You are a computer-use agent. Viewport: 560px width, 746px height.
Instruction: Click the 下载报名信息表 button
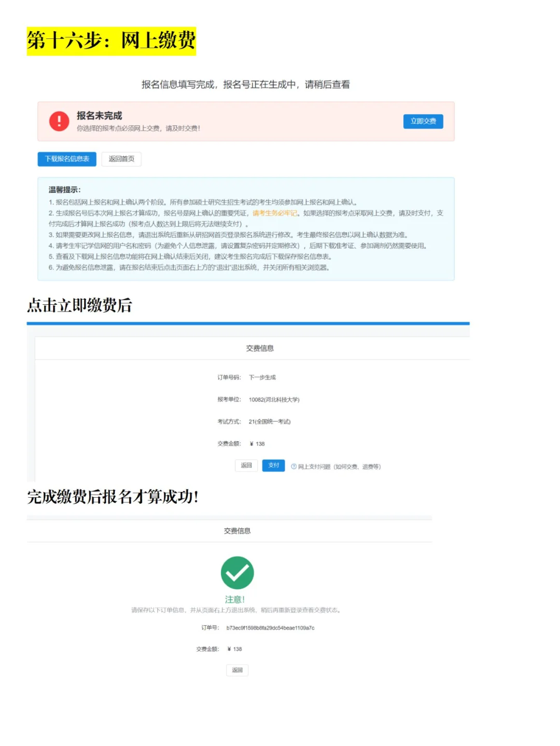point(66,159)
